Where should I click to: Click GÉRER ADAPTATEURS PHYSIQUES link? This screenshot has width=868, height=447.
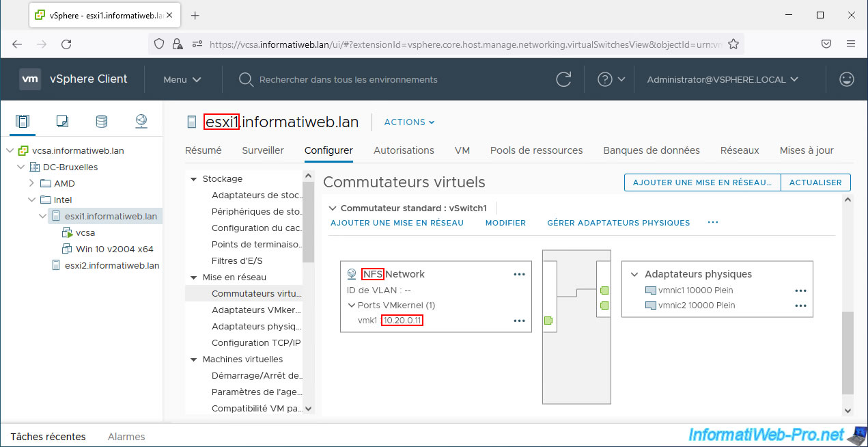click(x=618, y=223)
